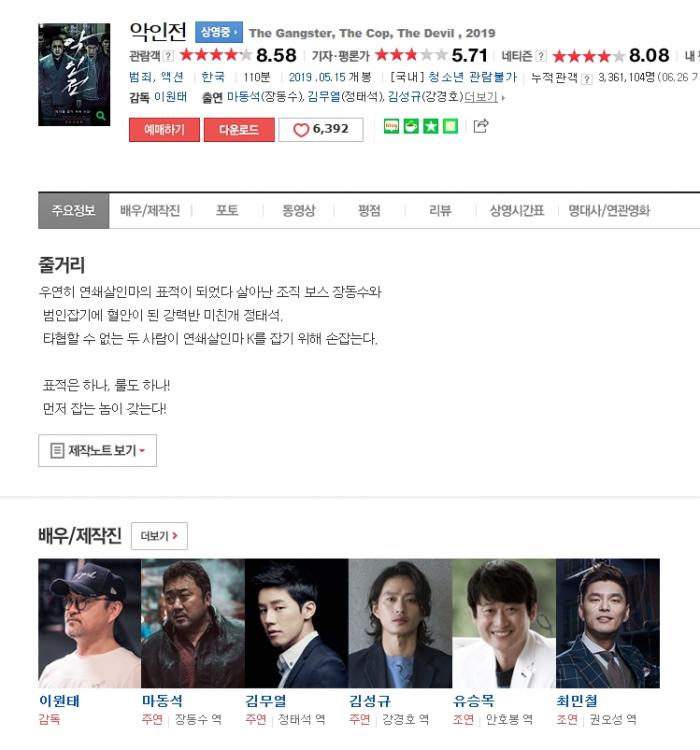
Task: Click the magnifier icon on movie poster
Action: click(x=101, y=116)
